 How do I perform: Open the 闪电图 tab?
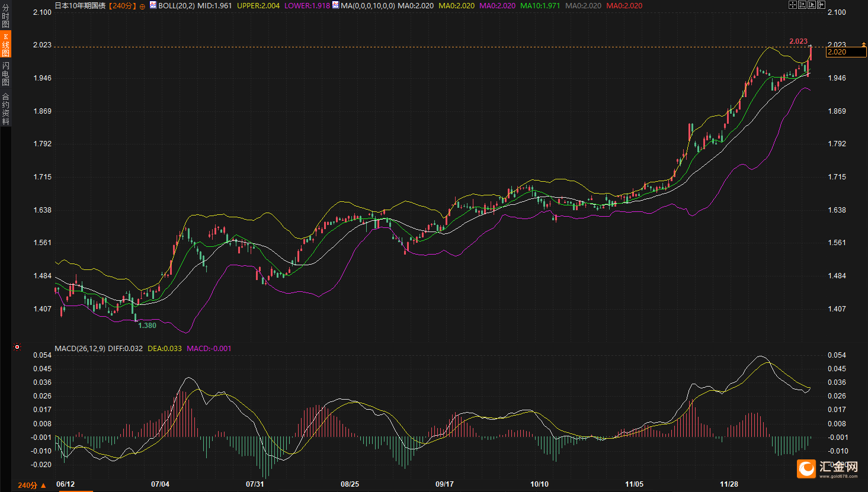pos(5,73)
